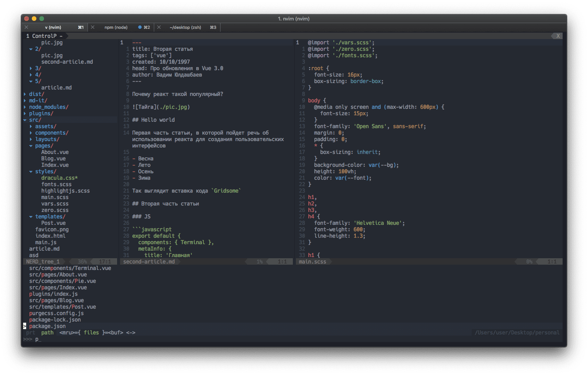Switch to the ~/desktop (zsh) tab

(x=185, y=27)
